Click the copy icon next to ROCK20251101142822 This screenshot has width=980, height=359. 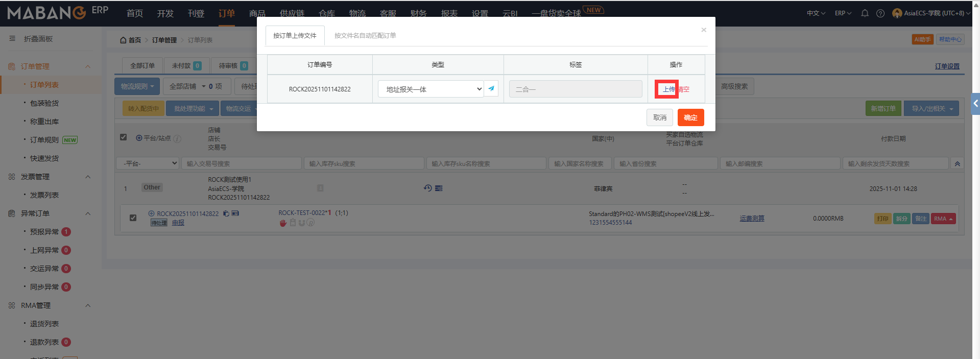point(226,214)
